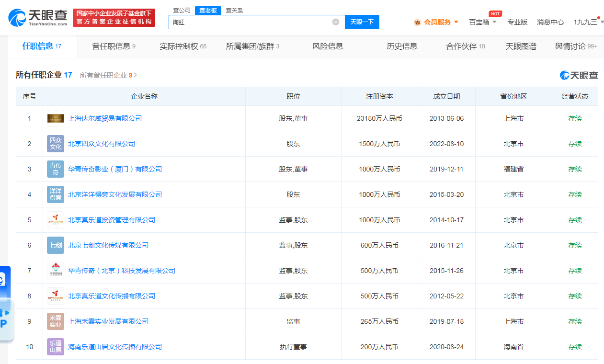The height and width of the screenshot is (364, 604).
Task: Click 存续 status for 上海达尔威贸易
Action: [575, 118]
